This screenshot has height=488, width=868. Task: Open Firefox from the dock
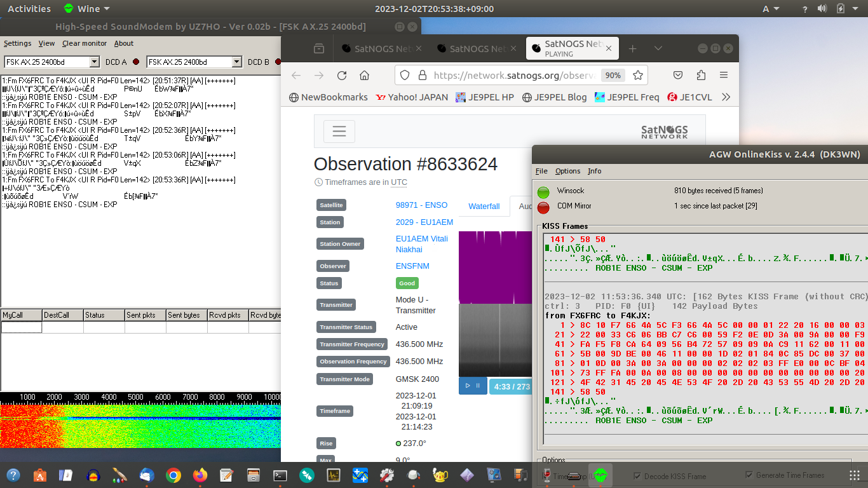tap(200, 475)
